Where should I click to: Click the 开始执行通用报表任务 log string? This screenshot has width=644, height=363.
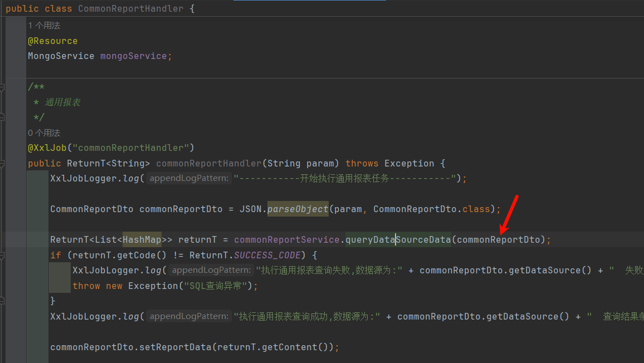pyautogui.click(x=345, y=178)
